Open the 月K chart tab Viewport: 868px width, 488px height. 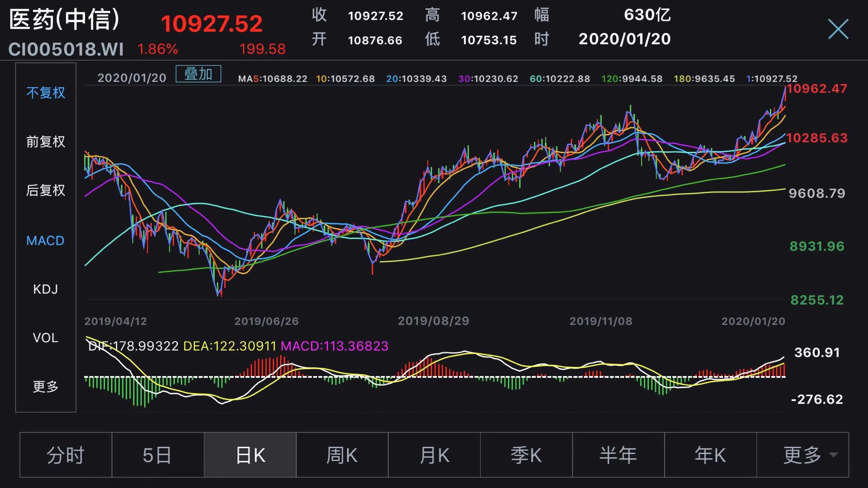click(434, 455)
